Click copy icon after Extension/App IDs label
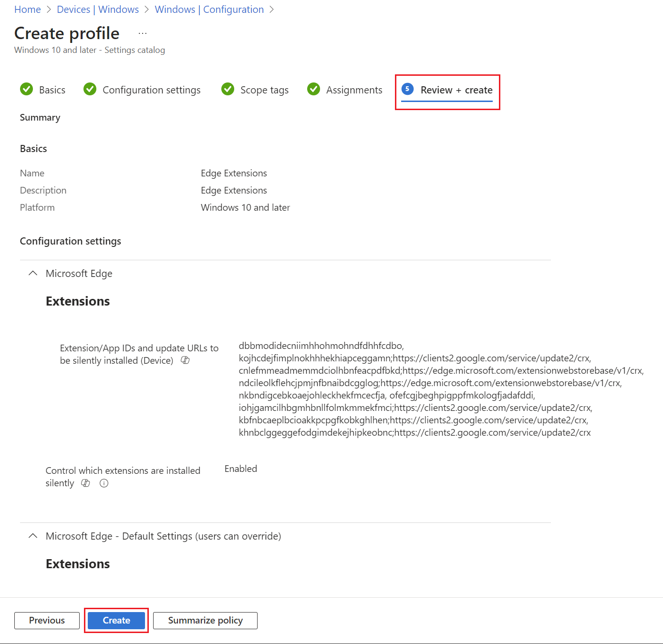This screenshot has height=644, width=663. tap(185, 360)
